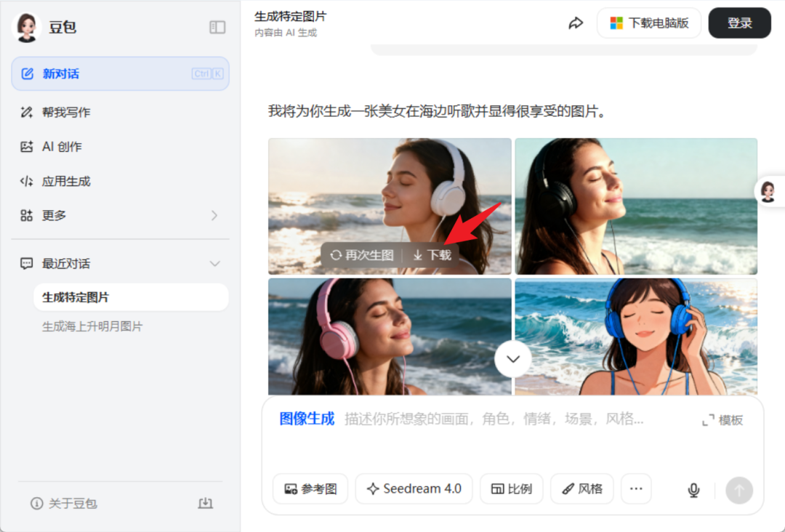Click the Ctrl K shortcut hint
Image resolution: width=785 pixels, height=532 pixels.
[x=207, y=73]
